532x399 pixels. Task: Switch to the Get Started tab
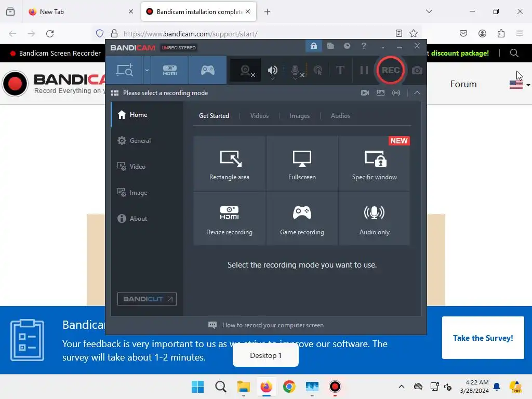pos(214,116)
